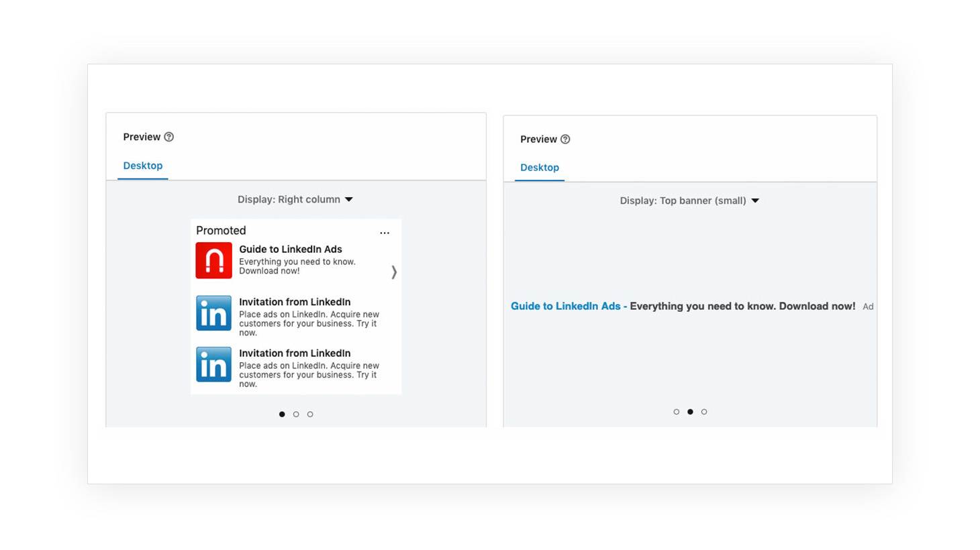Click the Guide to LinkedIn Ads headline in Promoted card
This screenshot has height=550, width=980.
pos(291,250)
